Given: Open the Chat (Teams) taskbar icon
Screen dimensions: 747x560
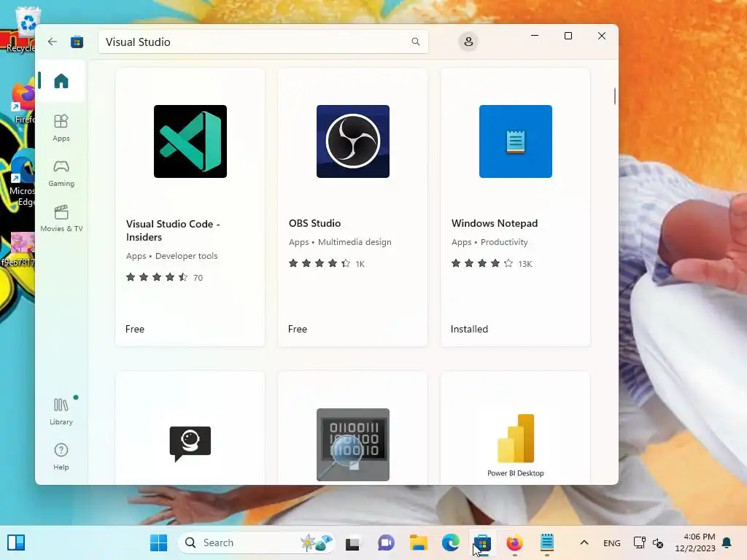Looking at the screenshot, I should point(386,542).
